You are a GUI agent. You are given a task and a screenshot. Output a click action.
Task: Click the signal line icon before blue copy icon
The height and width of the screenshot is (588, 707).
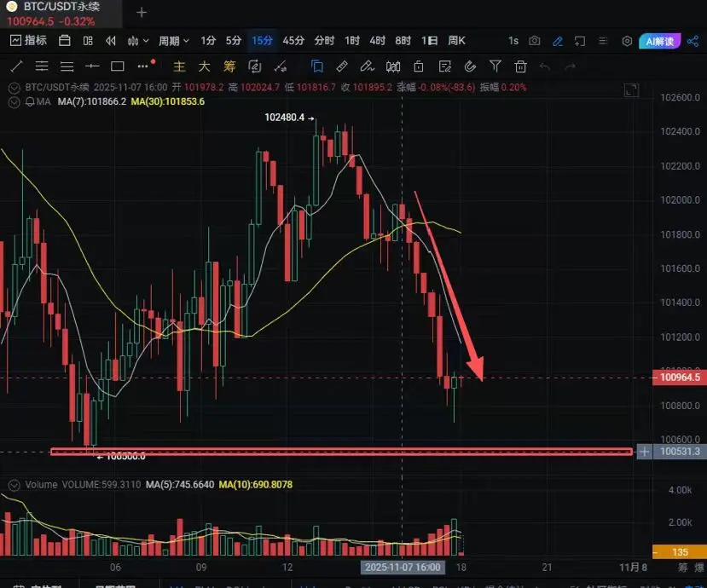tap(281, 66)
